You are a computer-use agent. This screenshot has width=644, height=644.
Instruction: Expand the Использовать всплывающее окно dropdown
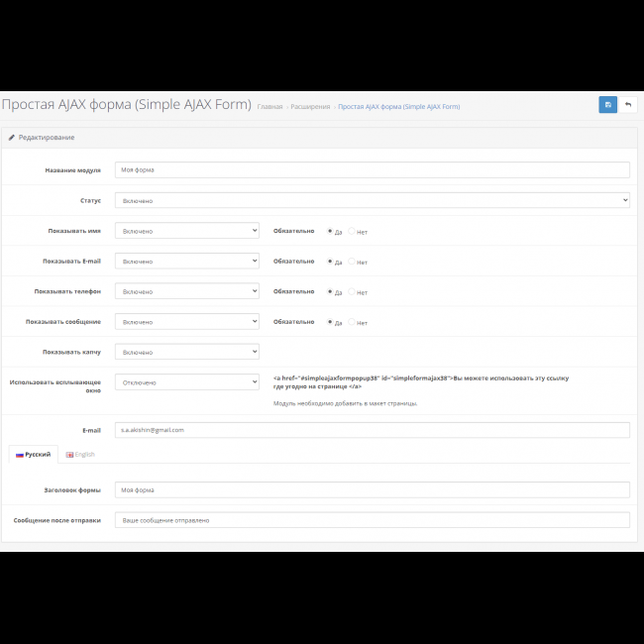point(186,382)
